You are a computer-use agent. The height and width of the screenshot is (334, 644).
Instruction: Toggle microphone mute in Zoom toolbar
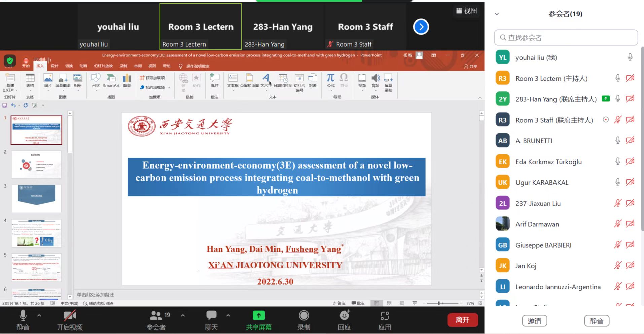[x=23, y=316]
